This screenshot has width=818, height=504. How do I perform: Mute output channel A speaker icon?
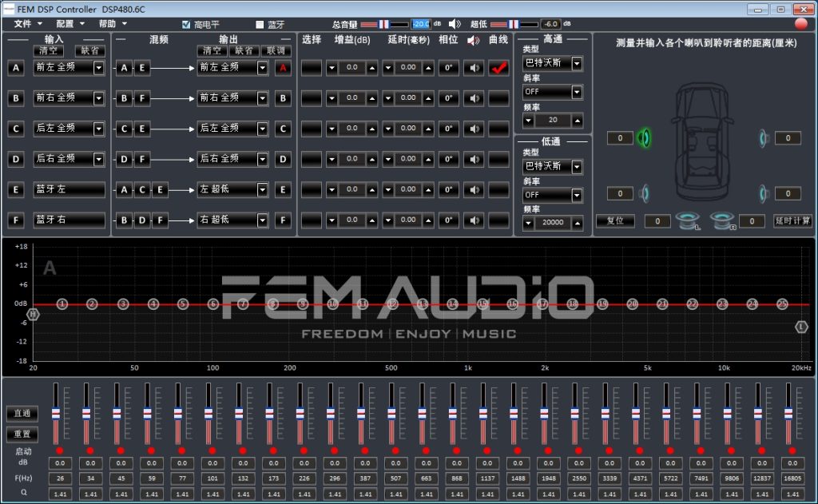point(475,68)
